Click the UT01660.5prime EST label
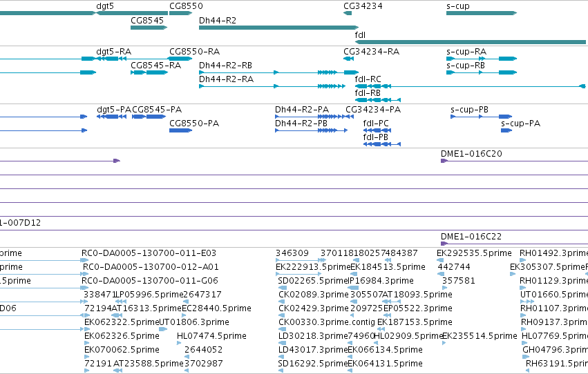 [554, 294]
